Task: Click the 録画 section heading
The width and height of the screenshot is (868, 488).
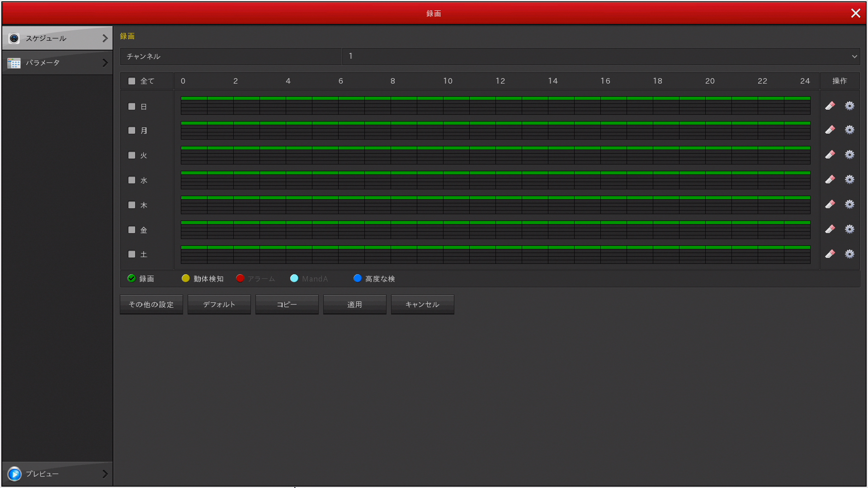Action: click(x=127, y=36)
